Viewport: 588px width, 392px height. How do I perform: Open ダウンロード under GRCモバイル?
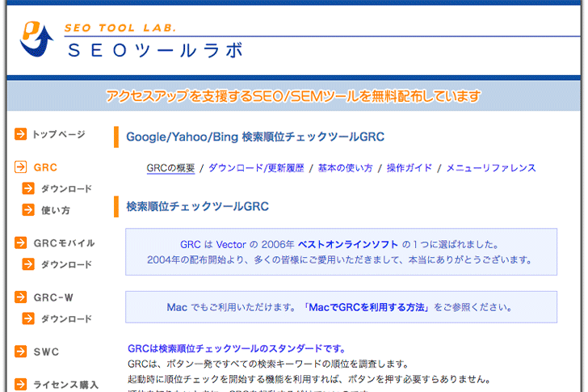pyautogui.click(x=66, y=264)
